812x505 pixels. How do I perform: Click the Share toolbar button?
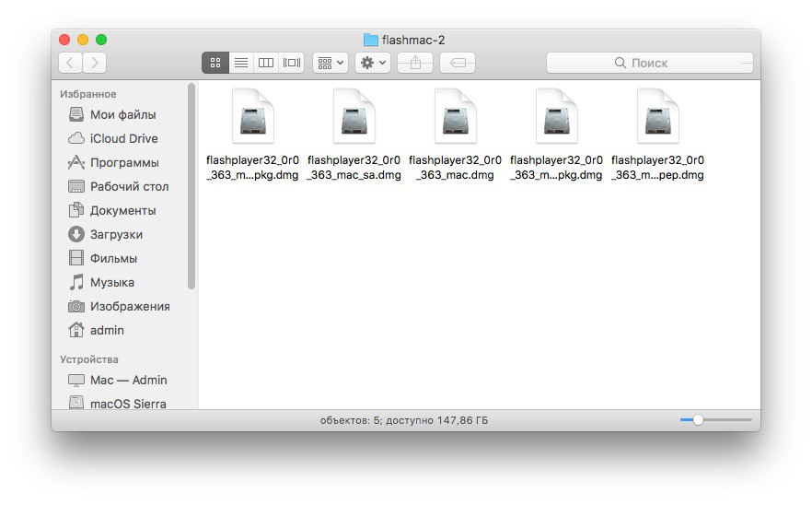(x=415, y=63)
